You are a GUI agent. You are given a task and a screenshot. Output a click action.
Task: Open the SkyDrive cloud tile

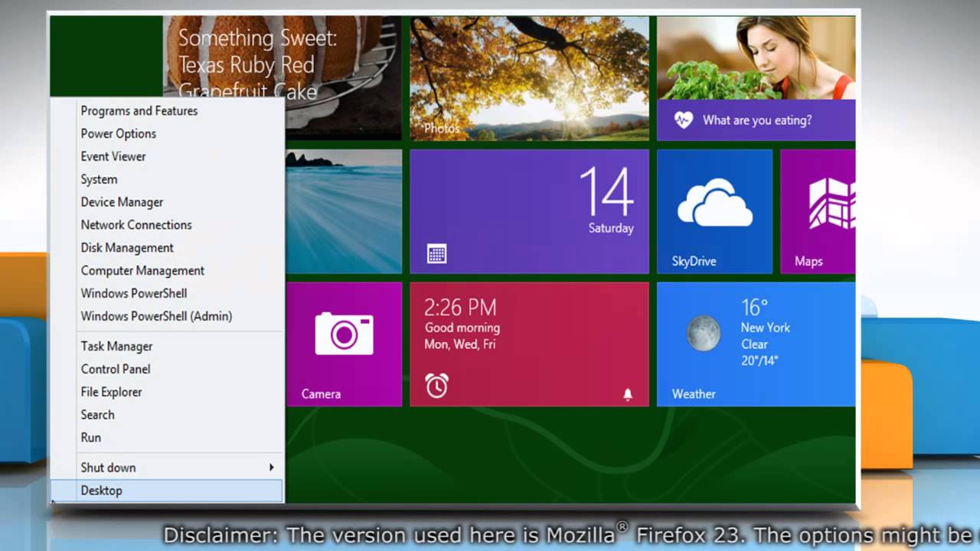[x=714, y=211]
